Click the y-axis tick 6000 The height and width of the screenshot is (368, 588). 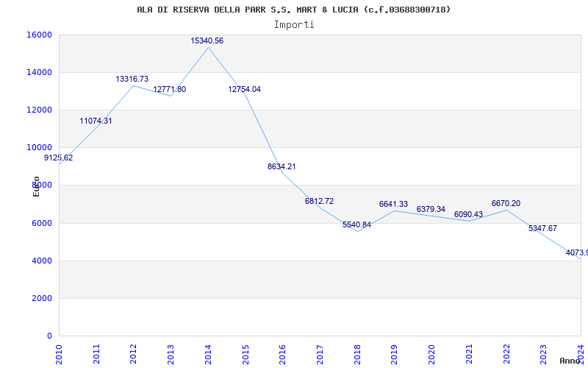[x=41, y=224]
